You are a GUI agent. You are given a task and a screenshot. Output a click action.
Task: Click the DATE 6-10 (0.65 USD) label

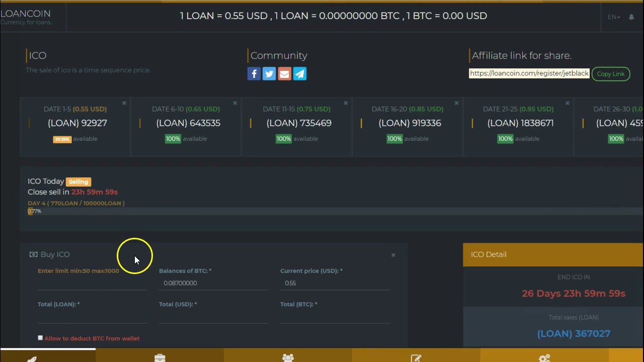point(186,109)
